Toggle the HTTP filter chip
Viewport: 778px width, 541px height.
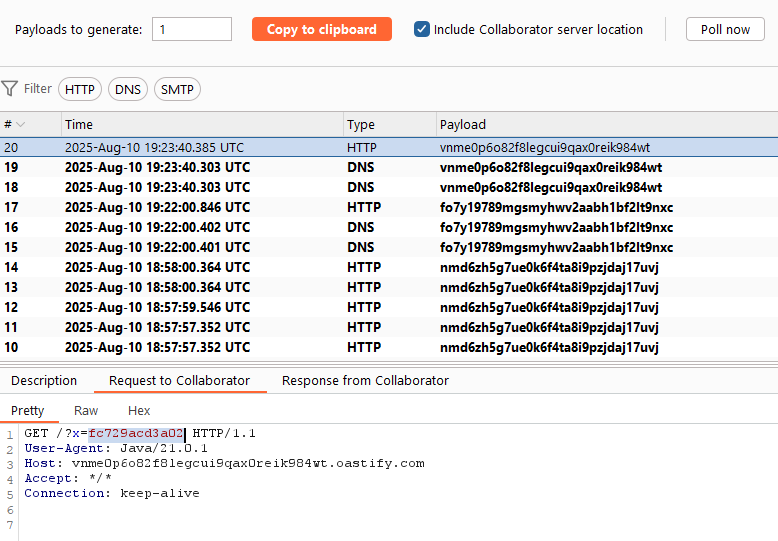click(80, 90)
